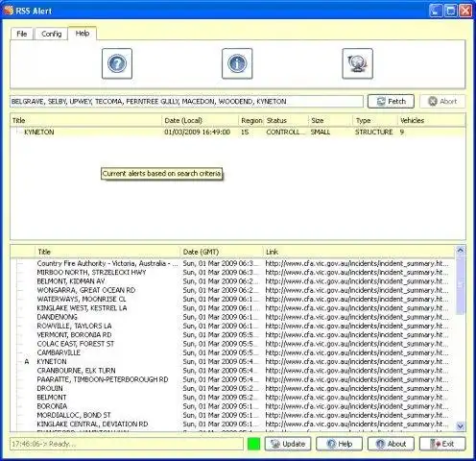Select VERMONT, BORONIA RD row
Image resolution: width=476 pixels, height=461 pixels.
[232, 335]
